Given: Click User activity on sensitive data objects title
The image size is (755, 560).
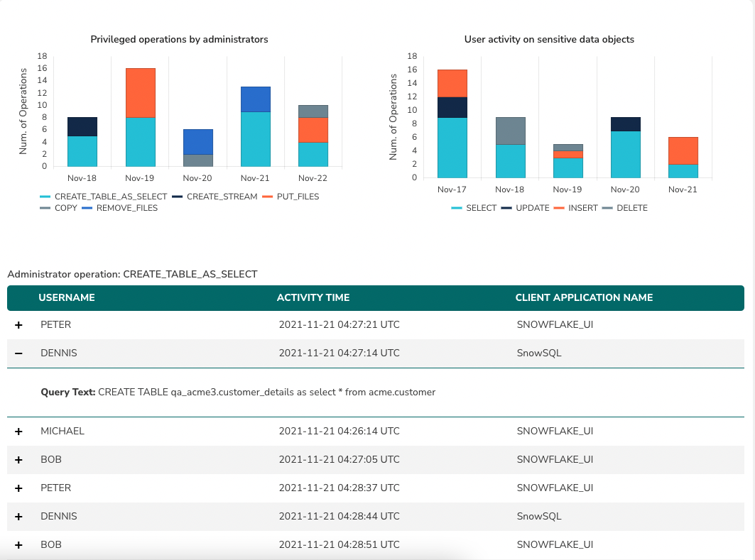Looking at the screenshot, I should [549, 40].
